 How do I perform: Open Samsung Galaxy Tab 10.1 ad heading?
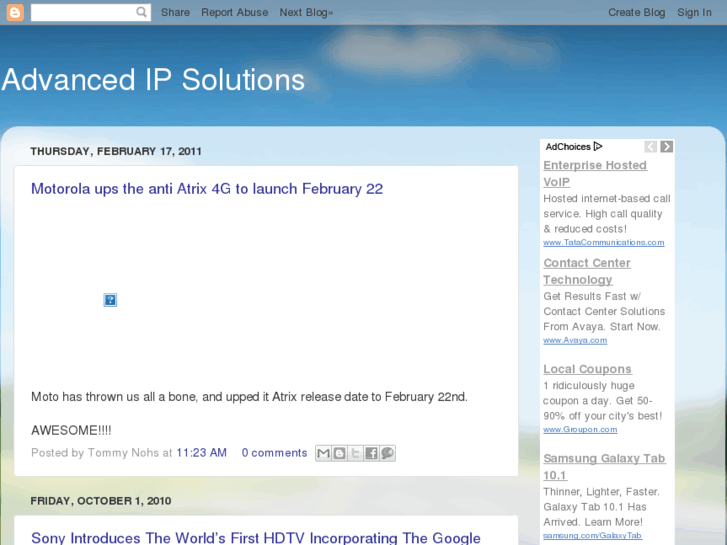pyautogui.click(x=604, y=467)
